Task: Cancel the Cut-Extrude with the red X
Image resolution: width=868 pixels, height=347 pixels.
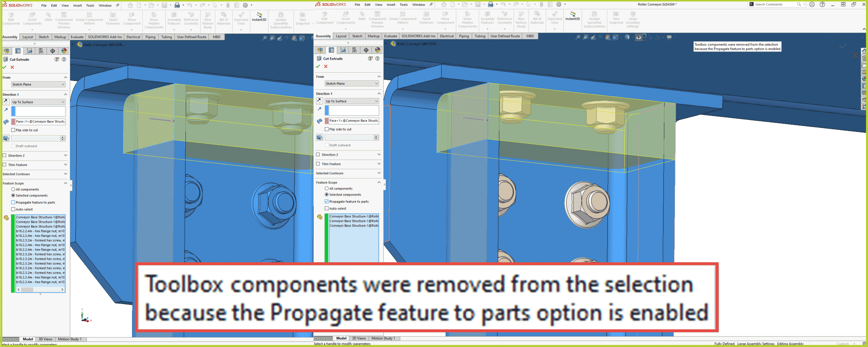Action: [x=12, y=67]
